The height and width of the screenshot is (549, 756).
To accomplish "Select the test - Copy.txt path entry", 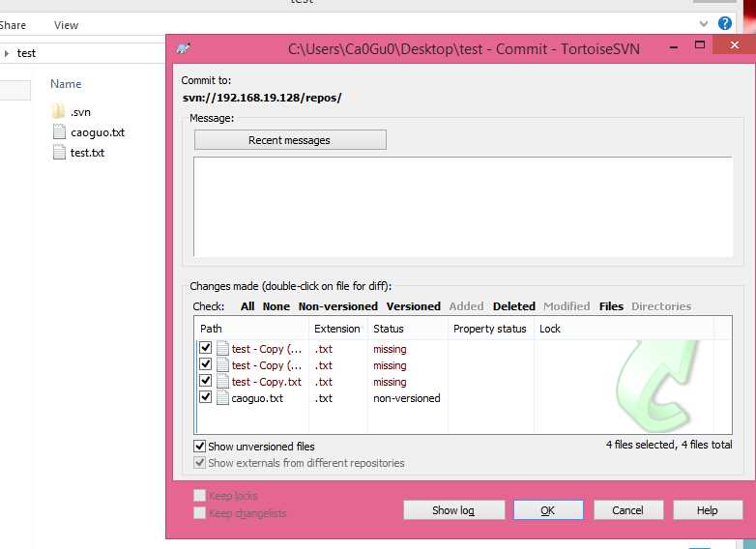I will (x=266, y=382).
